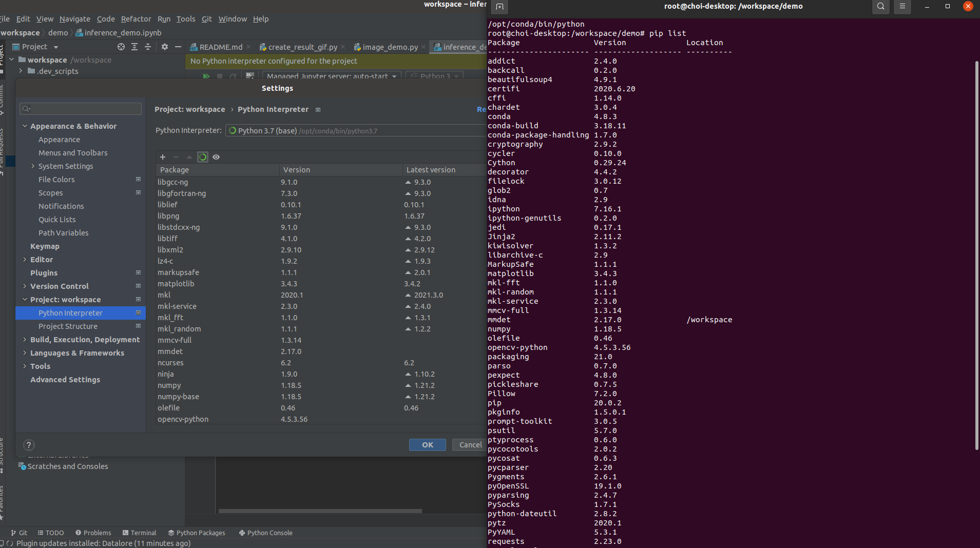
Task: Click the Settings help question mark
Action: (29, 445)
